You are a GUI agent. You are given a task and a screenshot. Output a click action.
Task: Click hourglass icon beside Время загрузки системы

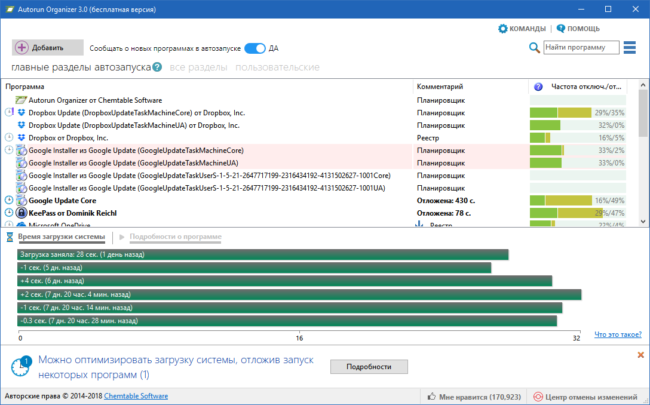coord(10,237)
